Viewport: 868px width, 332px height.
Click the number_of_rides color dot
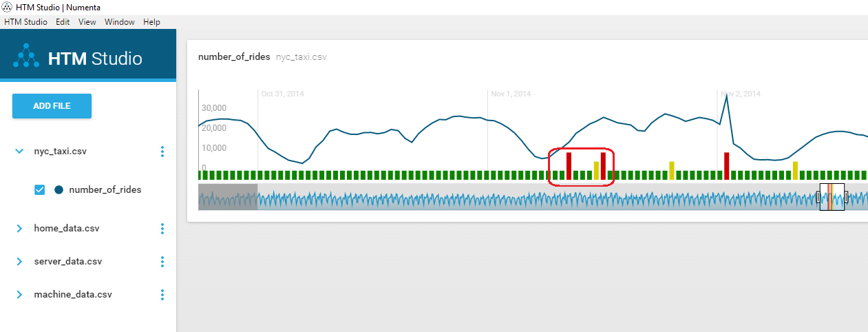(x=59, y=189)
